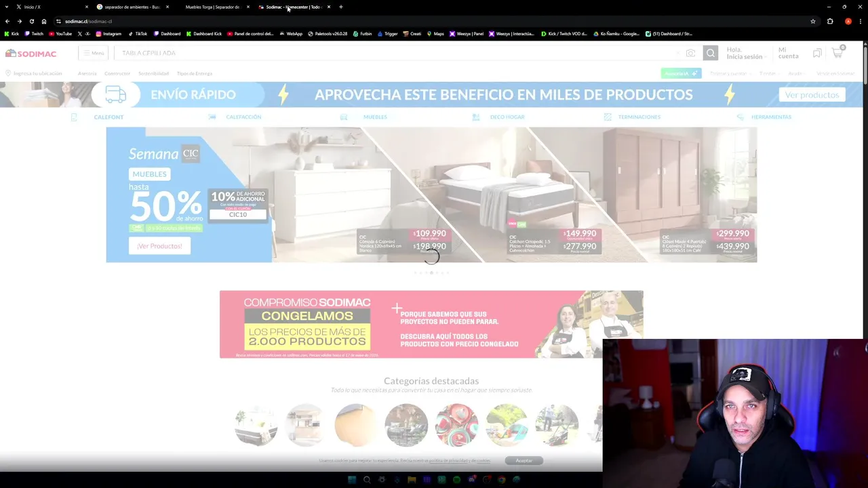The height and width of the screenshot is (488, 868).
Task: Open the Windows Start button in taskbar
Action: coord(352,480)
